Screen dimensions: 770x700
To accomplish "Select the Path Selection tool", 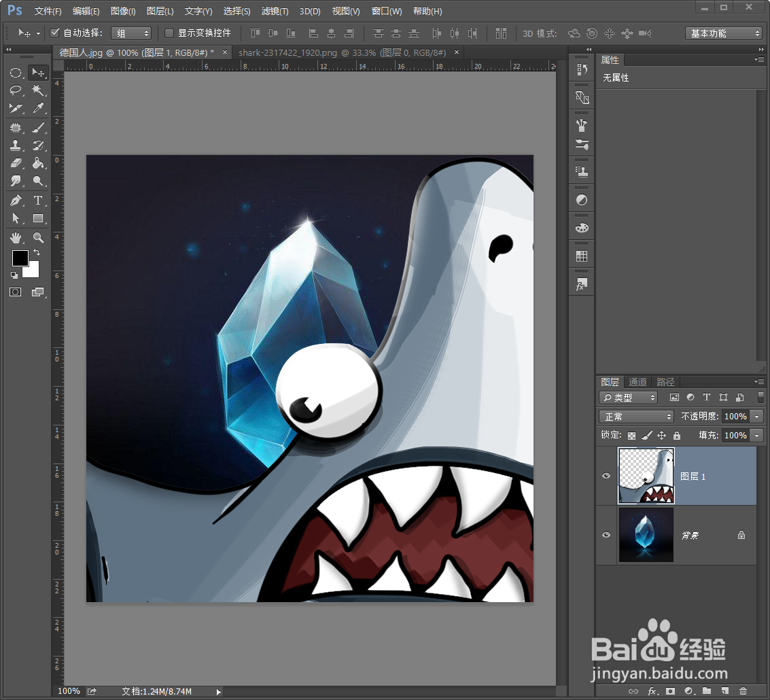I will click(16, 218).
